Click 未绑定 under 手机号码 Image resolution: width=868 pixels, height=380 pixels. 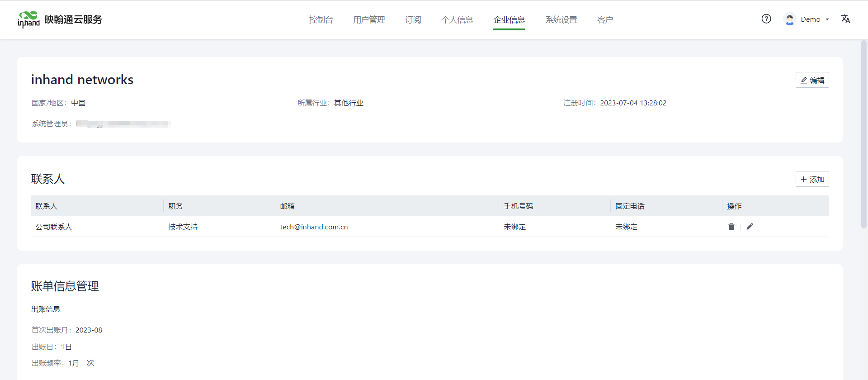click(515, 227)
